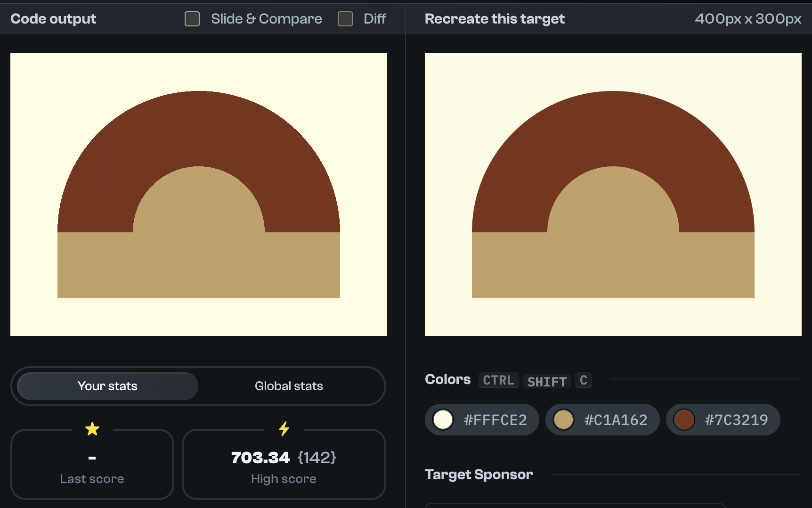812x508 pixels.
Task: Click the CTRL key chip next to Colors
Action: point(498,380)
